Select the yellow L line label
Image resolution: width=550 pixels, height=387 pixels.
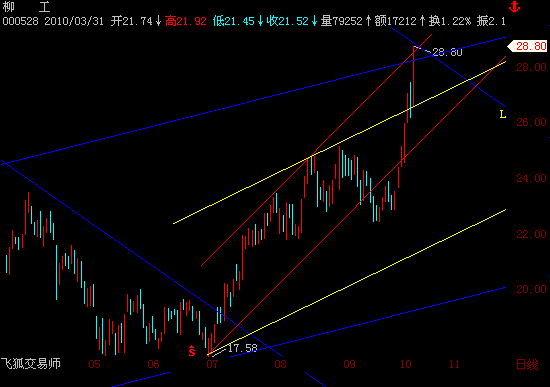tap(503, 114)
